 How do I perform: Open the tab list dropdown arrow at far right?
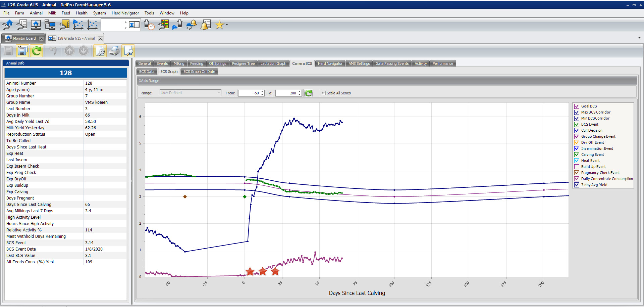639,38
